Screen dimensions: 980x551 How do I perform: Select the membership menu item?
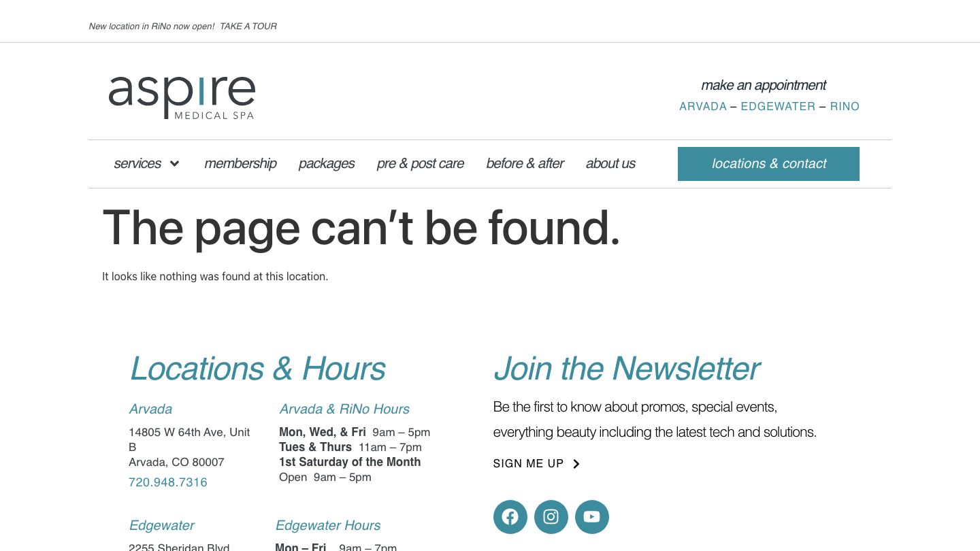pyautogui.click(x=240, y=163)
